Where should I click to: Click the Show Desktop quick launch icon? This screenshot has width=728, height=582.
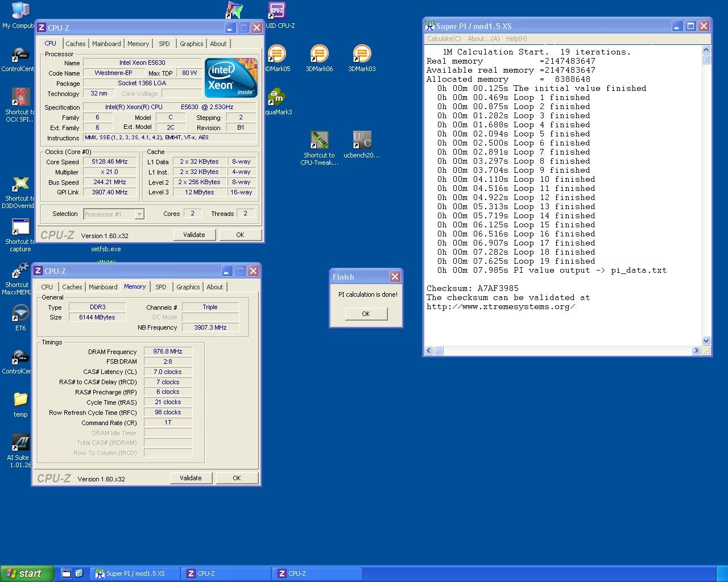66,573
